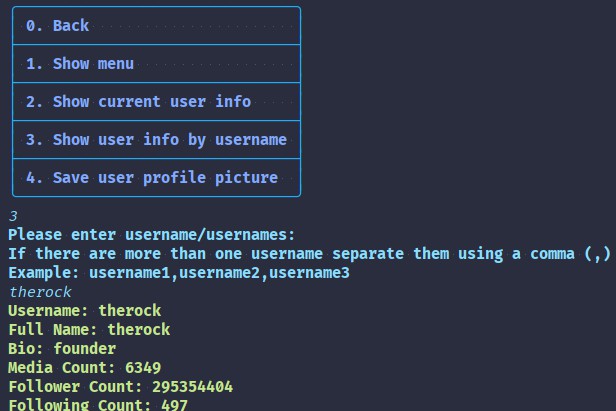Screen dimensions: 616x411
Task: Click the 'Media Count: 6349' line
Action: pos(85,367)
